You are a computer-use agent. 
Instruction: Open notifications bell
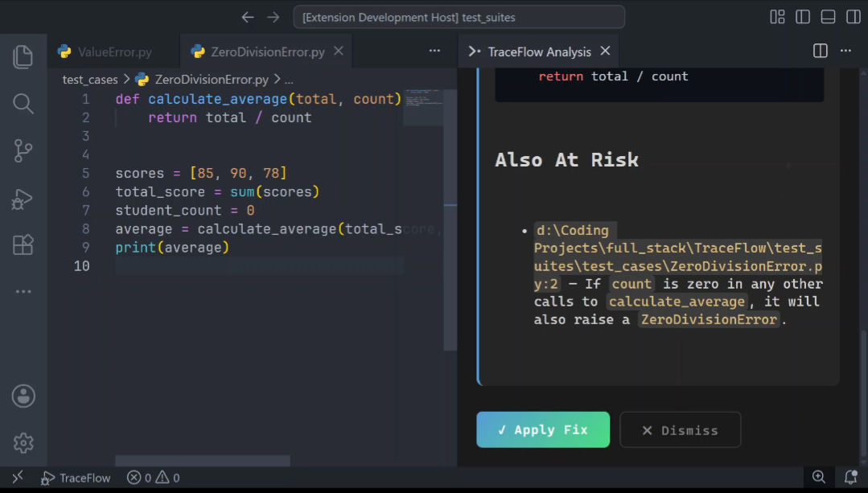(851, 477)
